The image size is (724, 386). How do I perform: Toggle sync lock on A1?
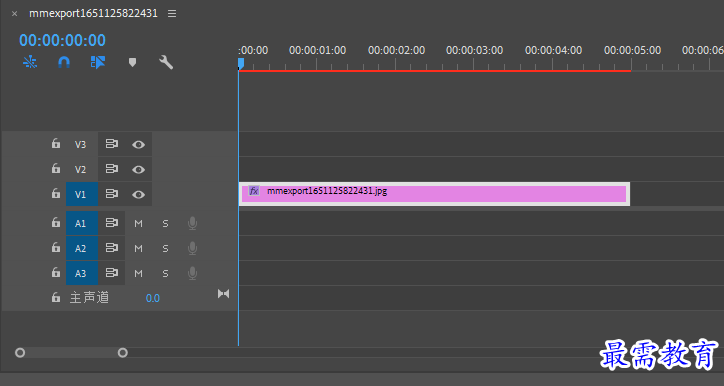tap(112, 223)
